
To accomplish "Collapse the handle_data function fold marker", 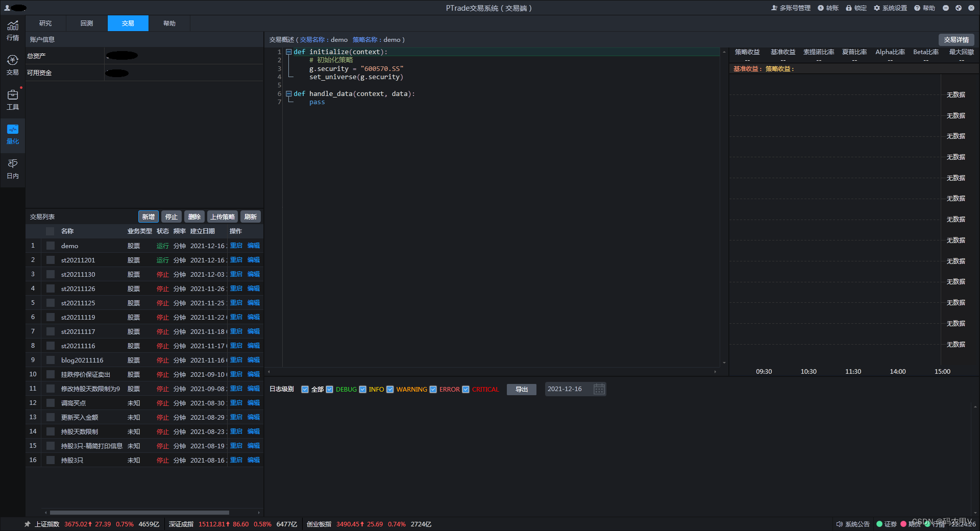I will tap(289, 93).
